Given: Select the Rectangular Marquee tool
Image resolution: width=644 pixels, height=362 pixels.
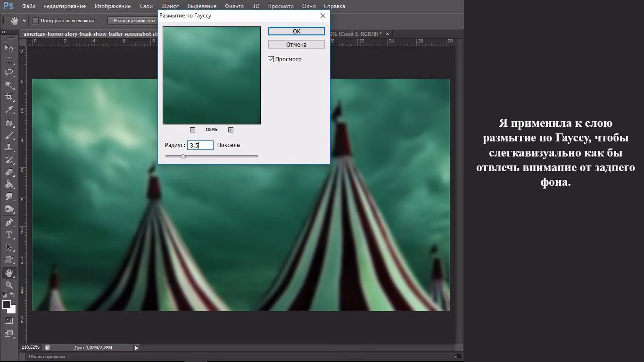Looking at the screenshot, I should [9, 60].
